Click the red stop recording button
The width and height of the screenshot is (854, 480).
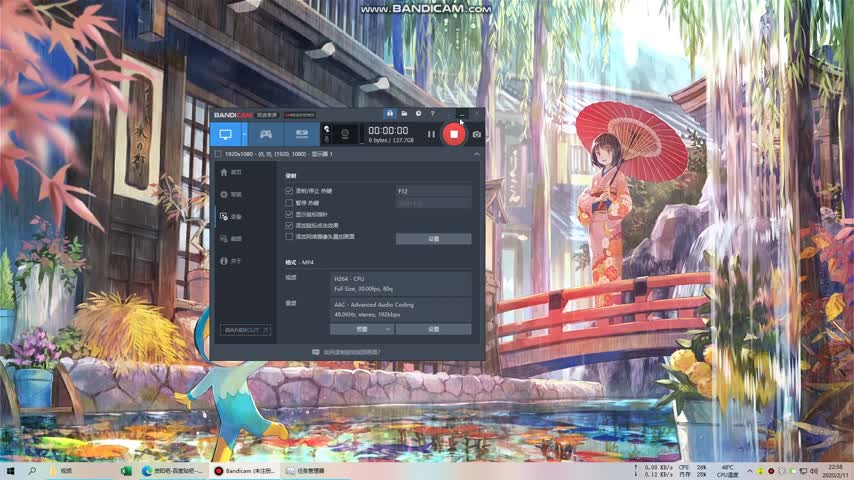tap(454, 134)
